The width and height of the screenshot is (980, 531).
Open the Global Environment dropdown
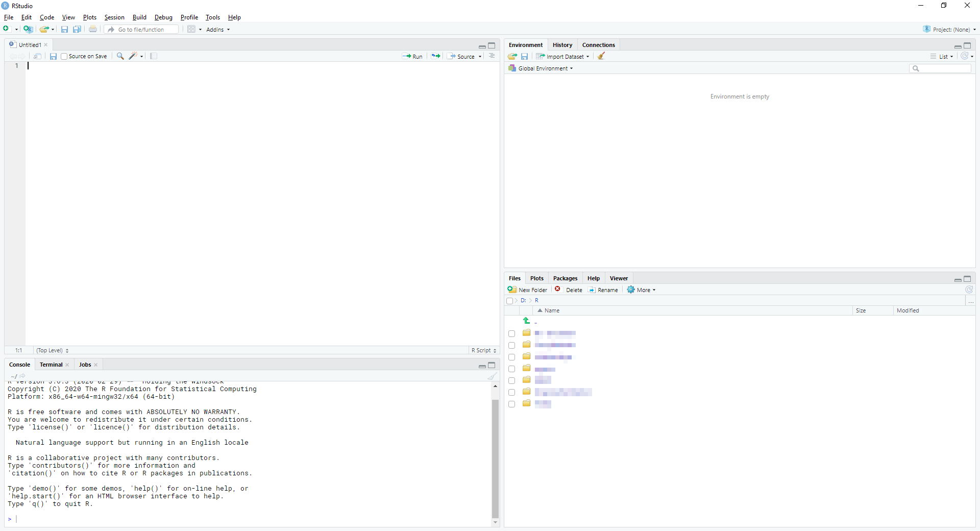click(540, 68)
